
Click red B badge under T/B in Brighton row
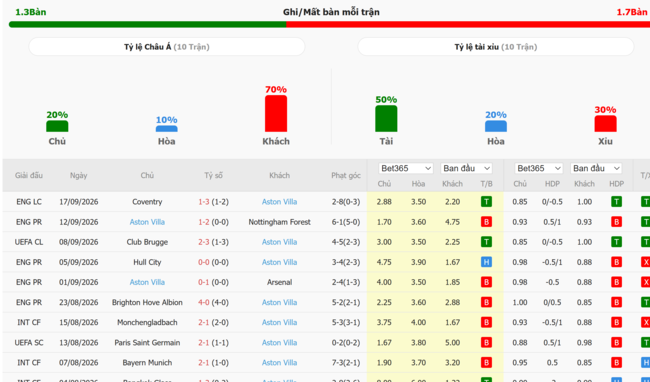click(x=486, y=302)
